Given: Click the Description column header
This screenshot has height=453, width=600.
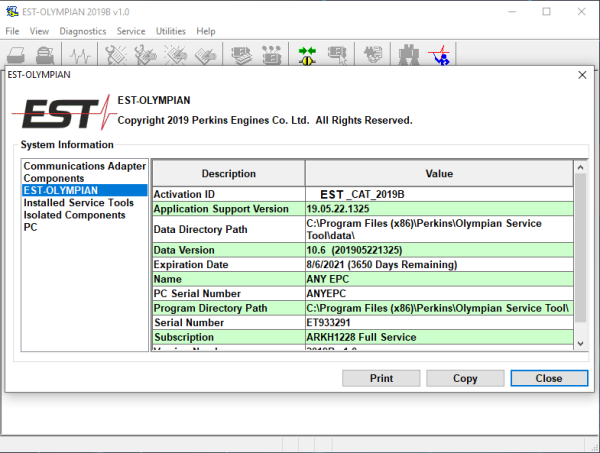Looking at the screenshot, I should point(228,173).
